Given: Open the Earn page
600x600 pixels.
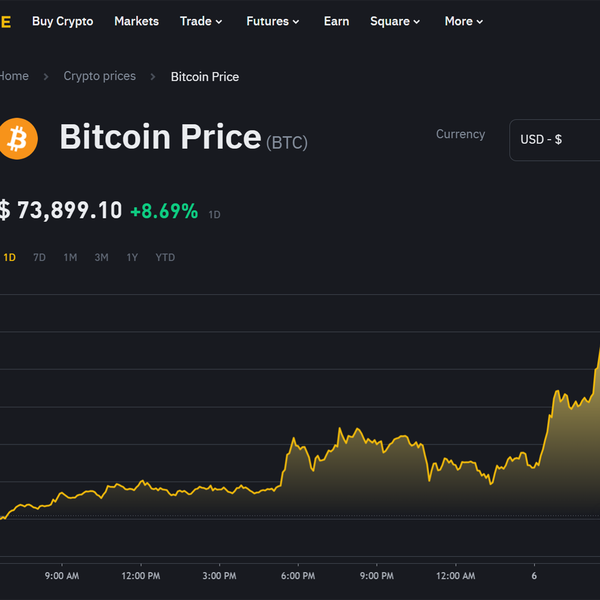Looking at the screenshot, I should tap(336, 21).
